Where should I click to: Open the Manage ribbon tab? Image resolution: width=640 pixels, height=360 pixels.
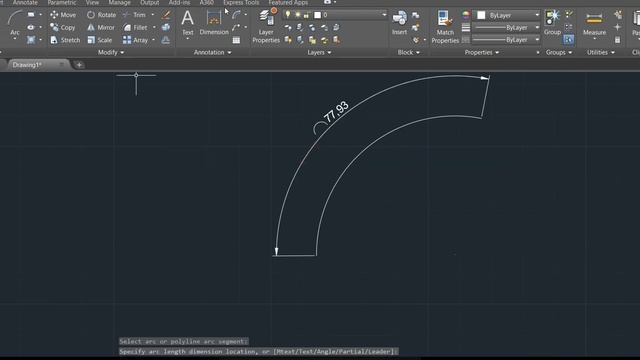pos(119,2)
